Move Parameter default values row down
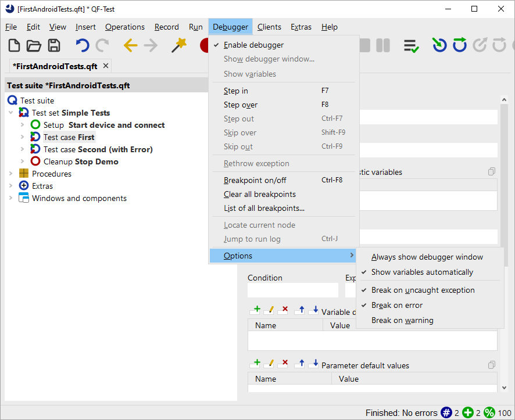The image size is (515, 420). coord(314,364)
